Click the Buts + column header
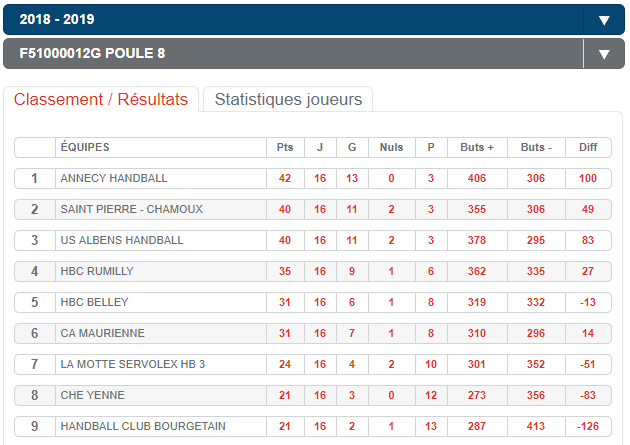This screenshot has width=630, height=445. (477, 147)
